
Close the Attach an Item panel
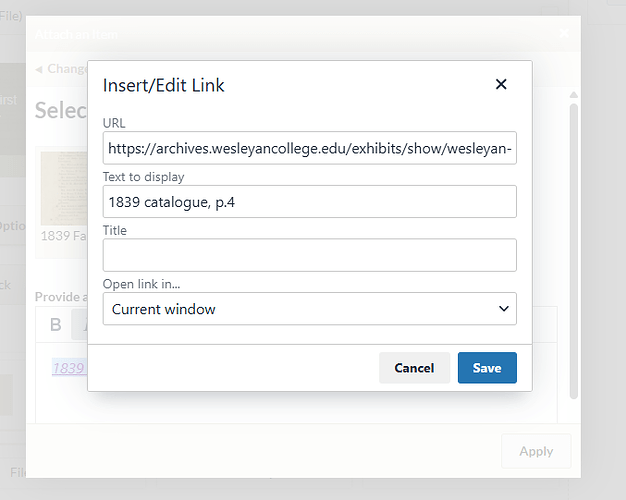(564, 33)
